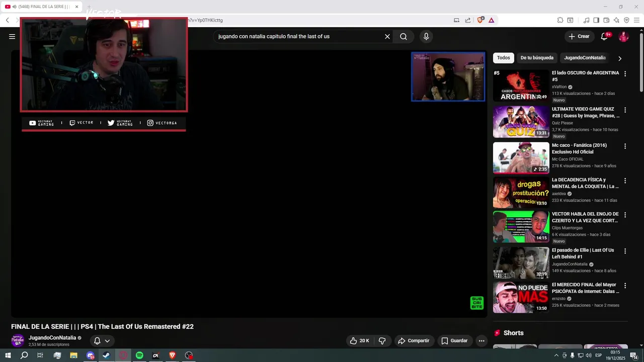The image size is (644, 362).
Task: Open ULTIMATE VIDEO GAME QUIZ #28 video title
Action: tap(586, 112)
